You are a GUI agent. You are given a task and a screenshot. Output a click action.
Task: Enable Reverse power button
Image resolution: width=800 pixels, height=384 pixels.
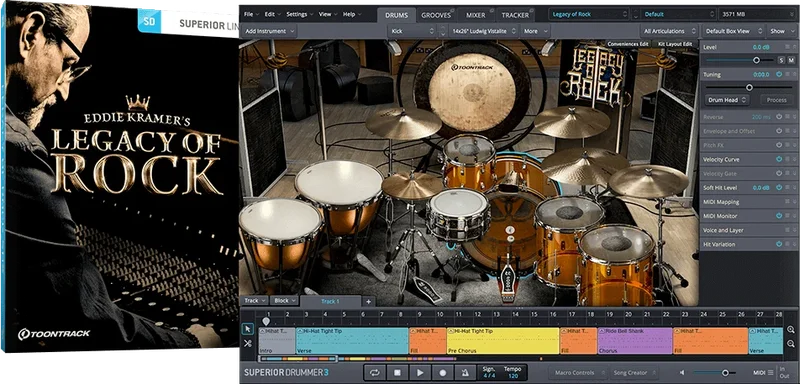pyautogui.click(x=779, y=117)
